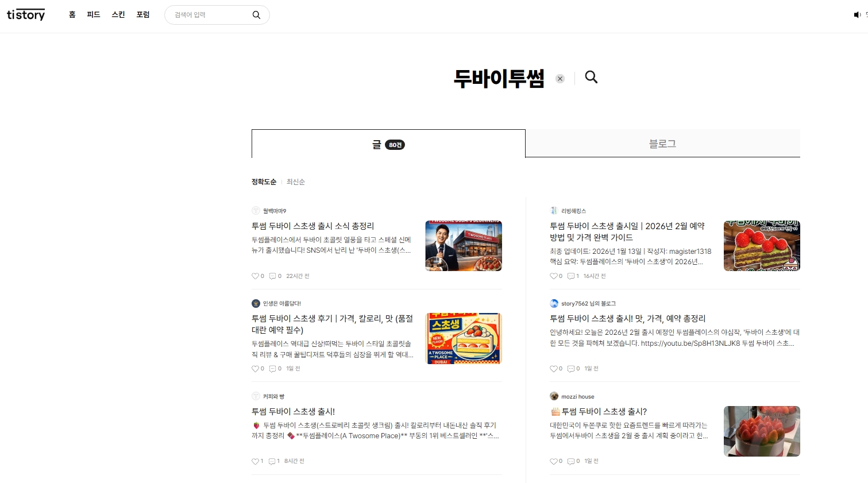Screen dimensions: 868x483
Task: Click blog name 리빙해킹스
Action: [x=574, y=211]
